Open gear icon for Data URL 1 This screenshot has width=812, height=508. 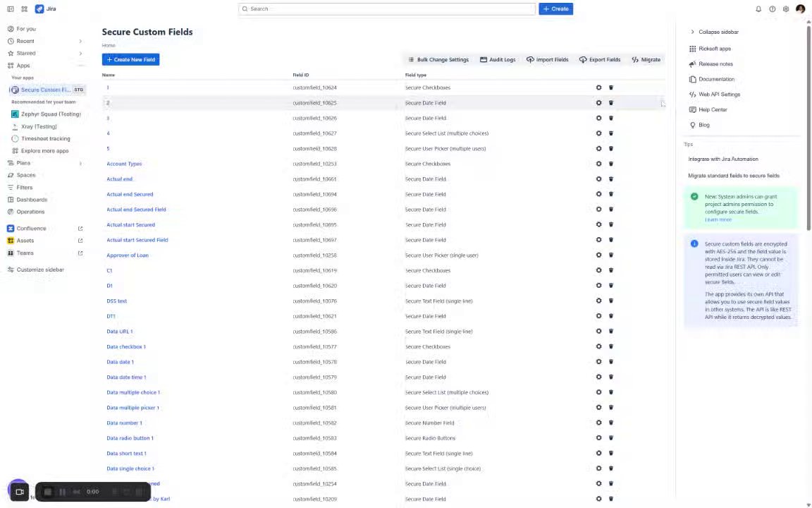click(x=598, y=331)
